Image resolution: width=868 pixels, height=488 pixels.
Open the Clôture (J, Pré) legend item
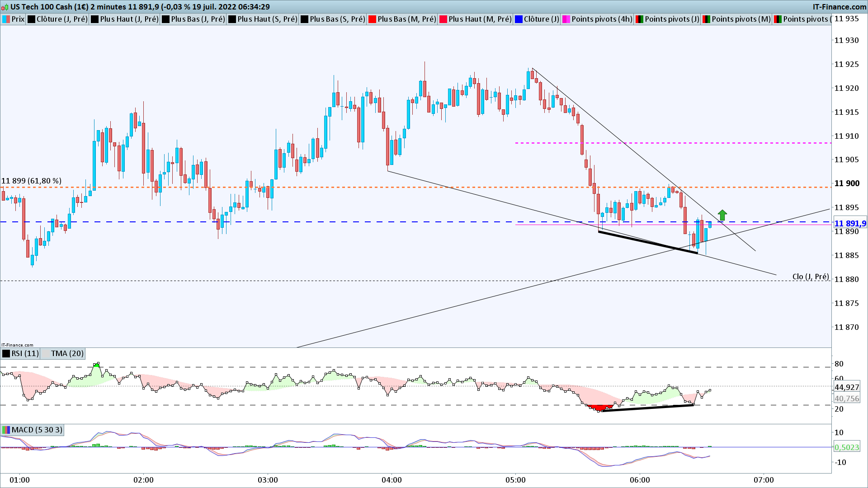click(x=61, y=19)
